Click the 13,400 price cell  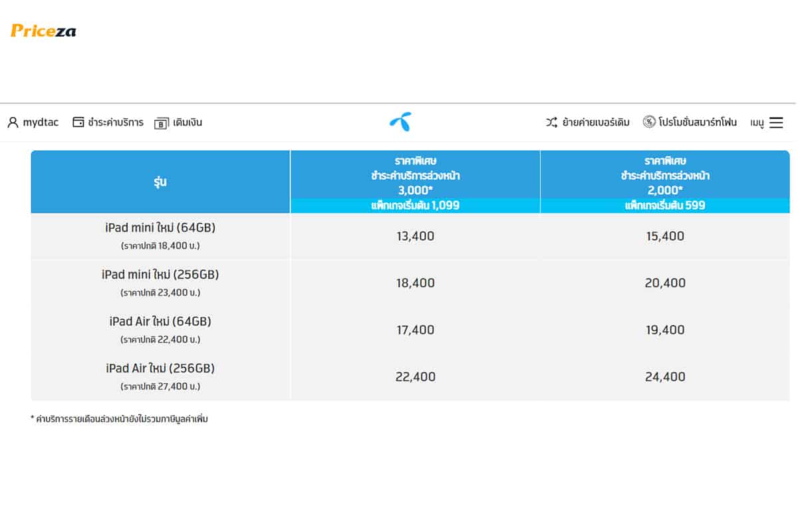point(415,236)
